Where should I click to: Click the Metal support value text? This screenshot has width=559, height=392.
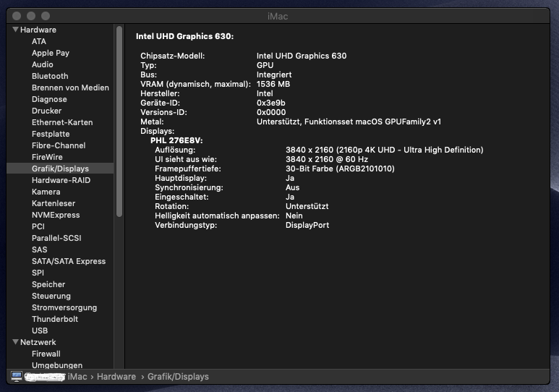[x=349, y=122]
